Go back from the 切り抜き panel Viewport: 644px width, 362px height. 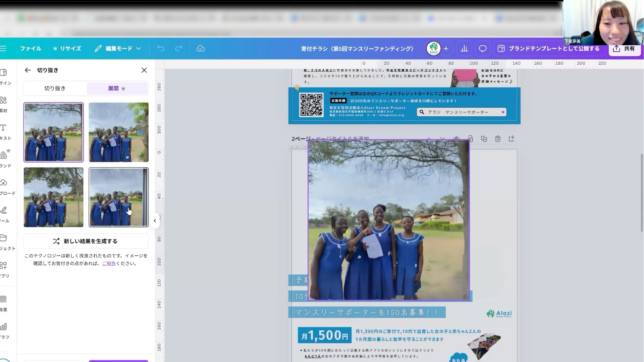(x=28, y=70)
